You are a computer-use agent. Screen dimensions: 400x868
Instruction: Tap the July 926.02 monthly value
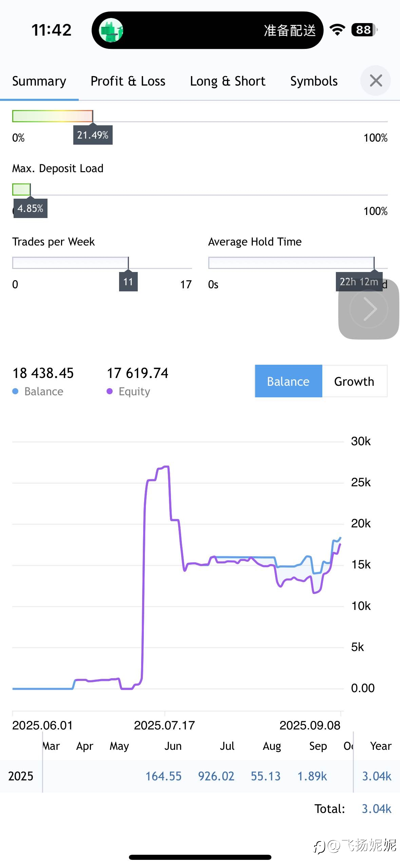(216, 776)
